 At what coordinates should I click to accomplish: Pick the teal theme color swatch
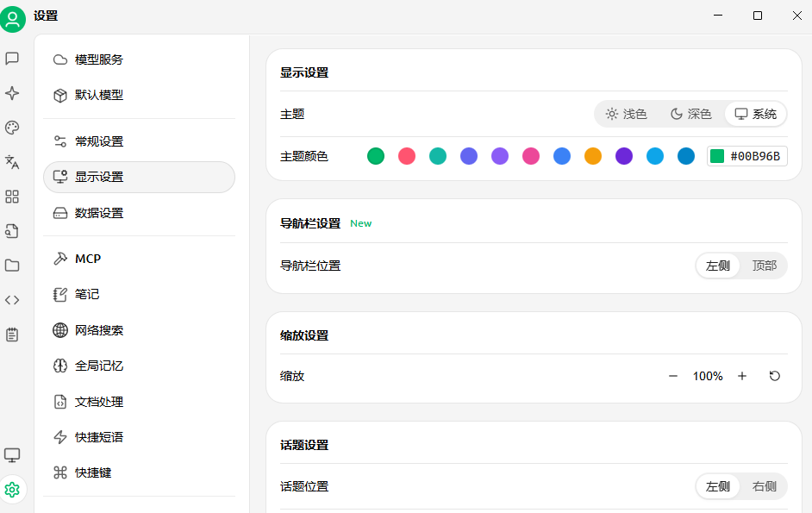pos(438,156)
